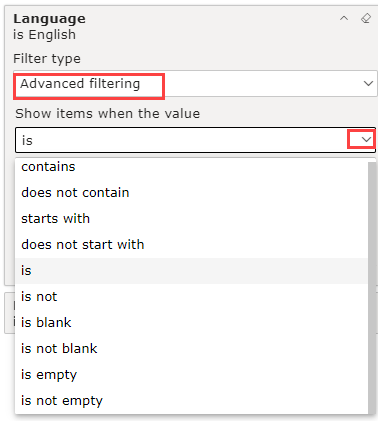Clear the Language filter with eraser icon
This screenshot has height=421, width=378.
click(x=366, y=18)
